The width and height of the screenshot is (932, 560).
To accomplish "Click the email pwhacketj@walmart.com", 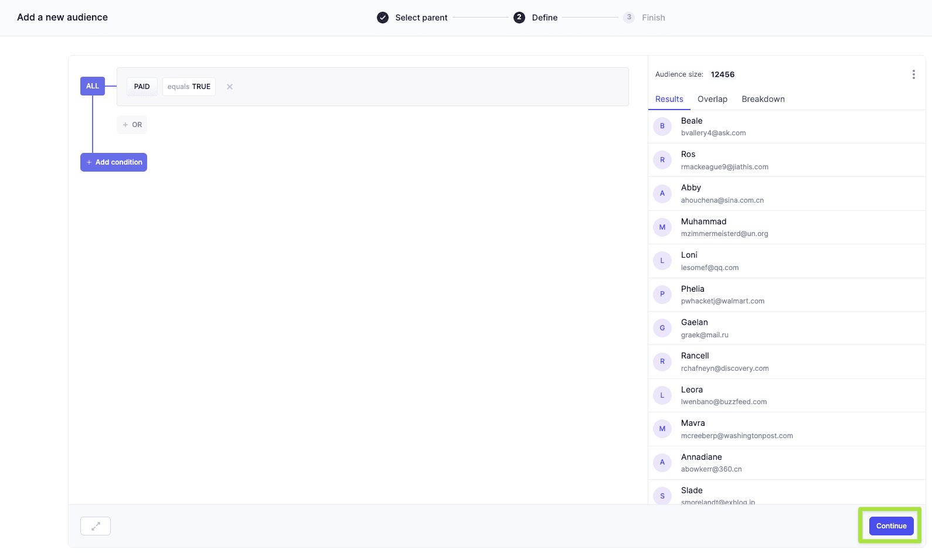I will point(723,301).
